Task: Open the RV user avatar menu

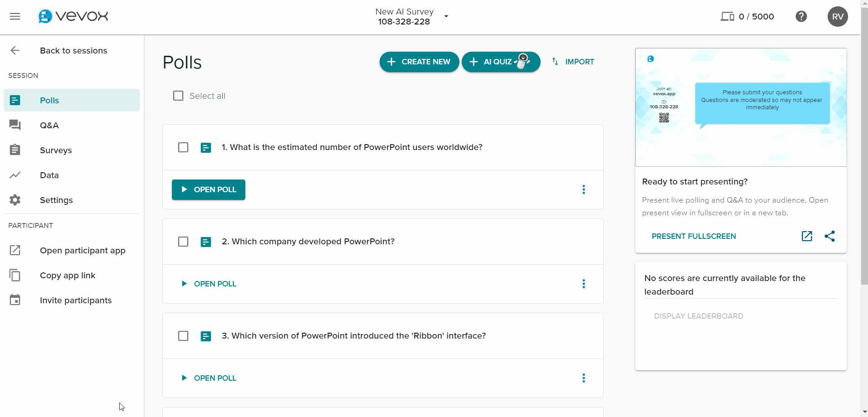Action: pyautogui.click(x=838, y=16)
